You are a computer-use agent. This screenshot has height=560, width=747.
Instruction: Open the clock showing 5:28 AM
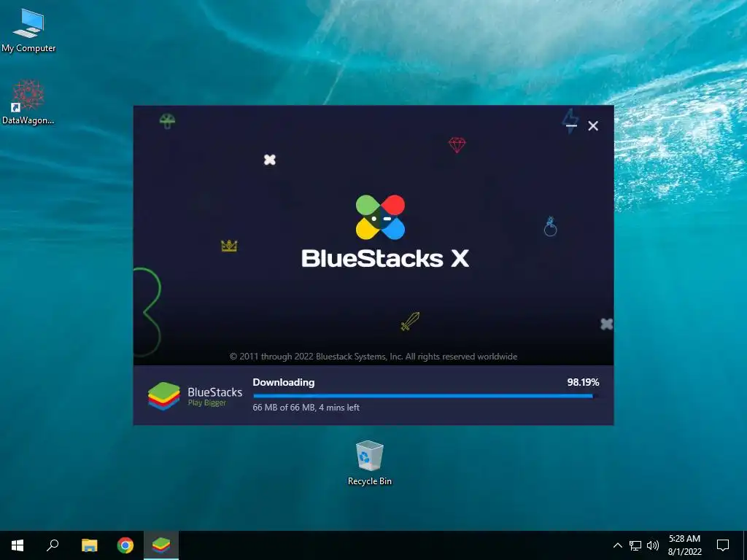(x=684, y=545)
